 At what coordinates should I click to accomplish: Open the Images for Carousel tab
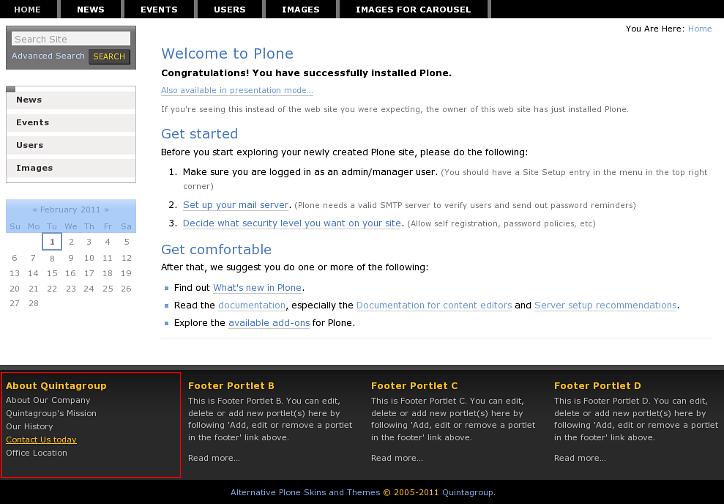coord(414,9)
